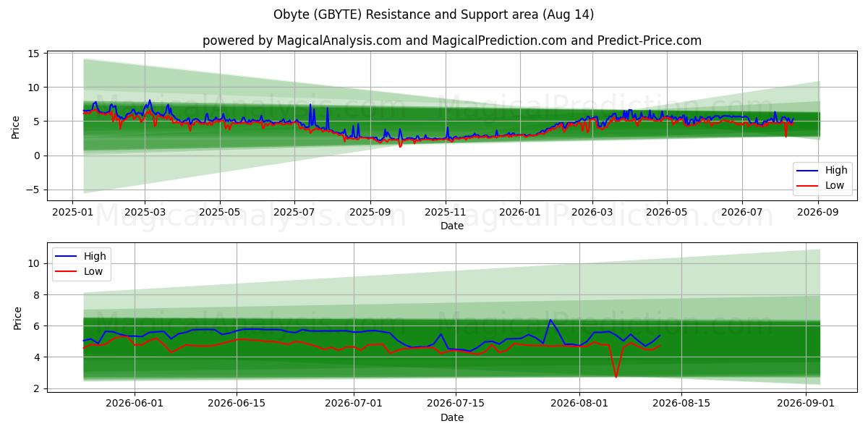Click the '2025-09' x-axis label on top chart
Image resolution: width=868 pixels, height=434 pixels.
[x=370, y=213]
